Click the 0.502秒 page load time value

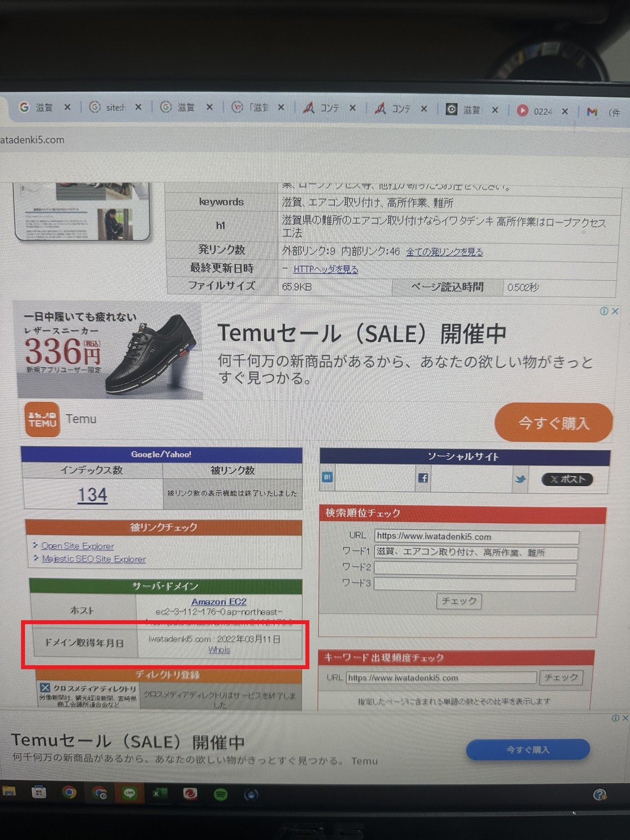click(523, 287)
